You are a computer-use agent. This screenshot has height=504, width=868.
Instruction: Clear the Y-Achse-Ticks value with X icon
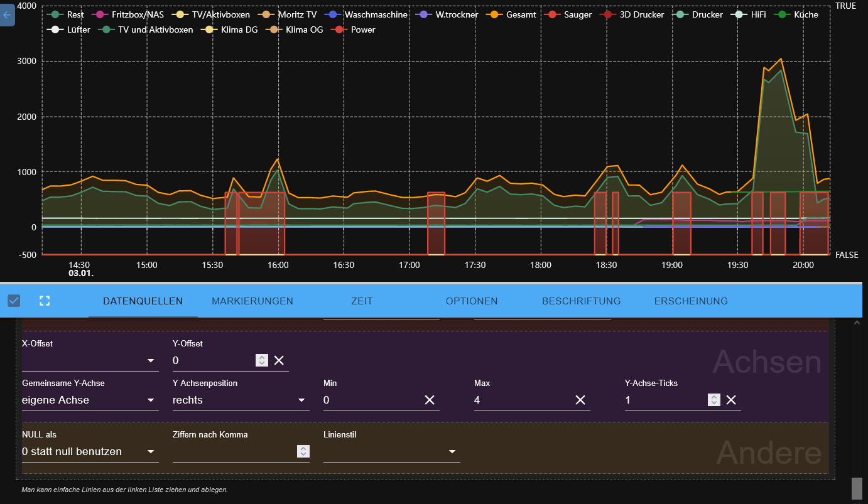(x=731, y=400)
